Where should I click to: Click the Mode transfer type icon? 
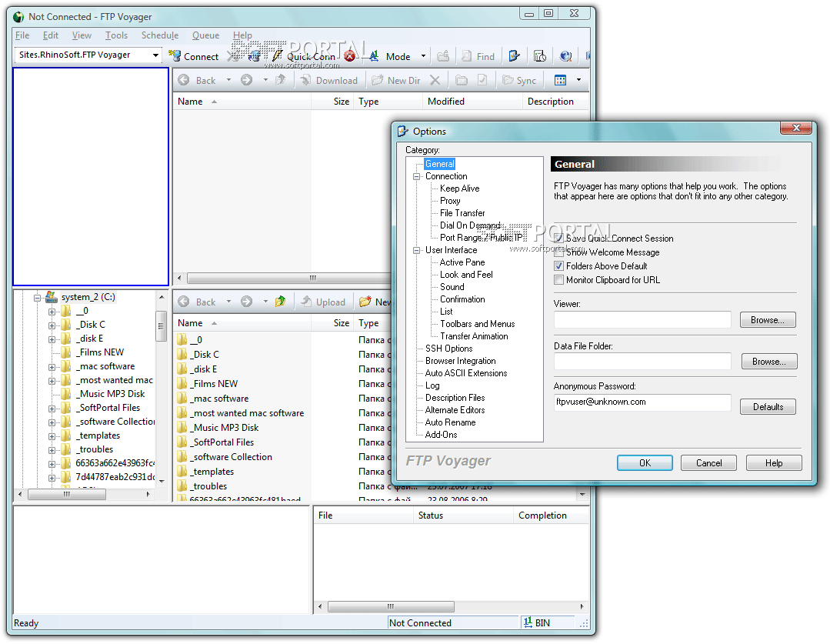tap(375, 56)
